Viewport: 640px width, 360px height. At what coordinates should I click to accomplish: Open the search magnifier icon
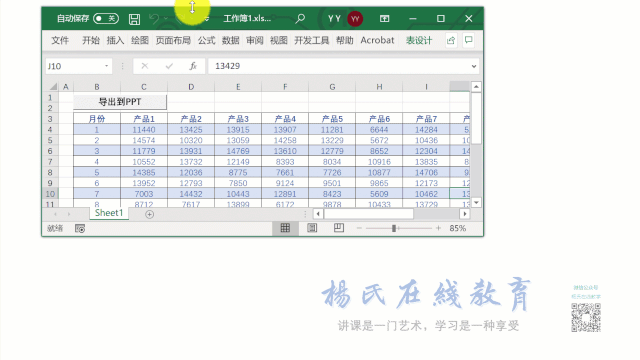(x=300, y=18)
